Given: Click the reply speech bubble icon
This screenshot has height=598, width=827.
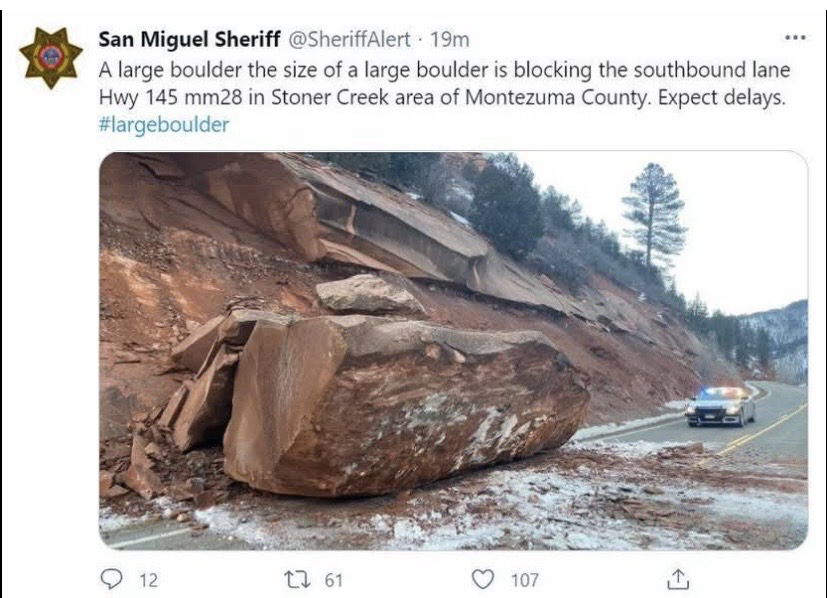Looking at the screenshot, I should click(x=111, y=579).
